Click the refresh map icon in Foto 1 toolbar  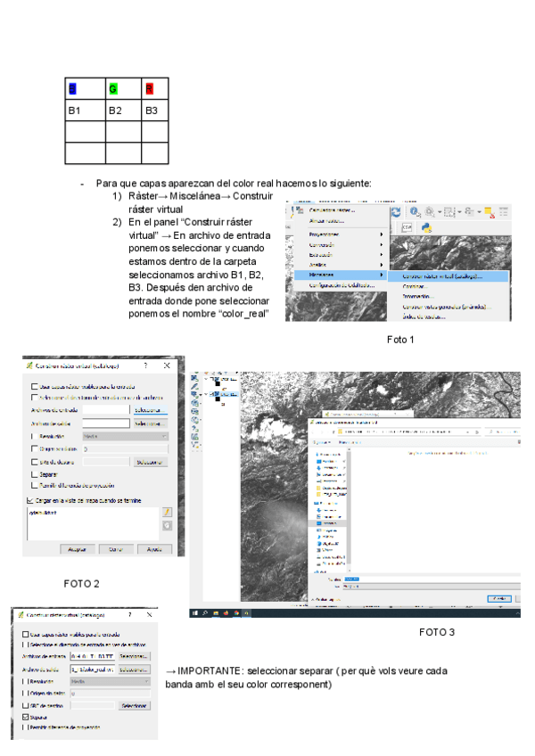point(396,212)
